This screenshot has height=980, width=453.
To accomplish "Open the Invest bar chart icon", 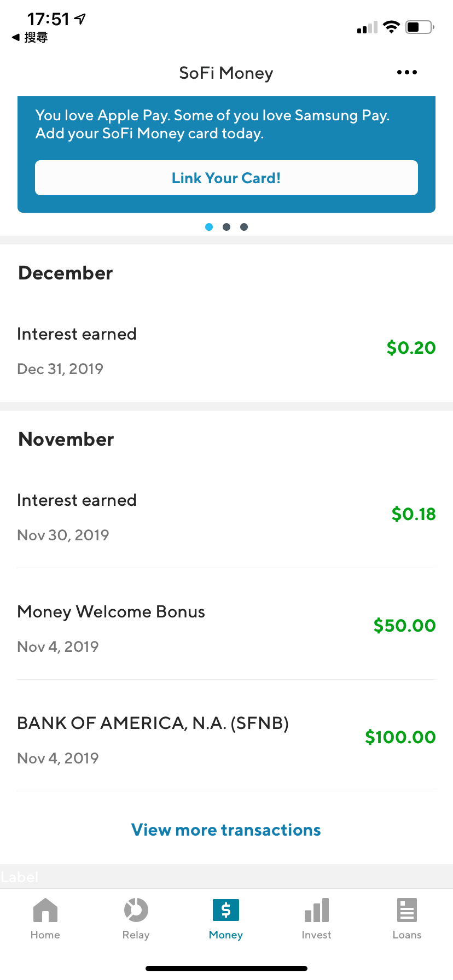I will [x=317, y=911].
